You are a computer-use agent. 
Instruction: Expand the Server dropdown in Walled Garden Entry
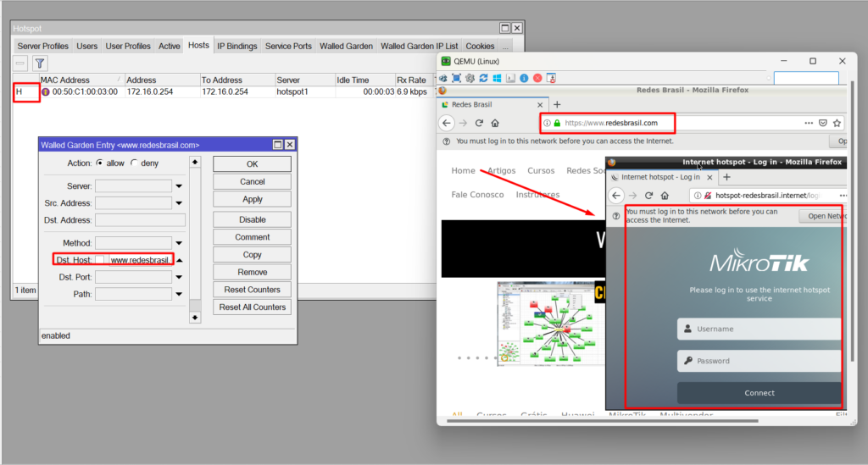[179, 186]
